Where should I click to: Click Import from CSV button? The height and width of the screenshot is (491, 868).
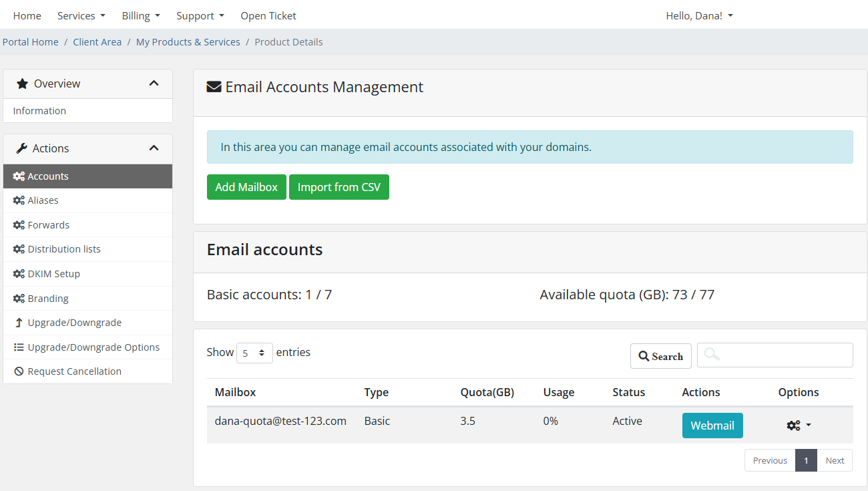click(339, 187)
